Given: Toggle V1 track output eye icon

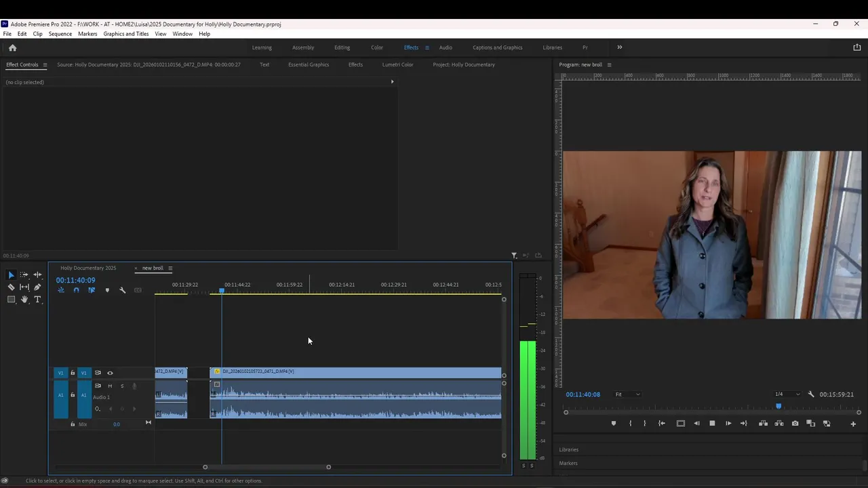Looking at the screenshot, I should (110, 373).
